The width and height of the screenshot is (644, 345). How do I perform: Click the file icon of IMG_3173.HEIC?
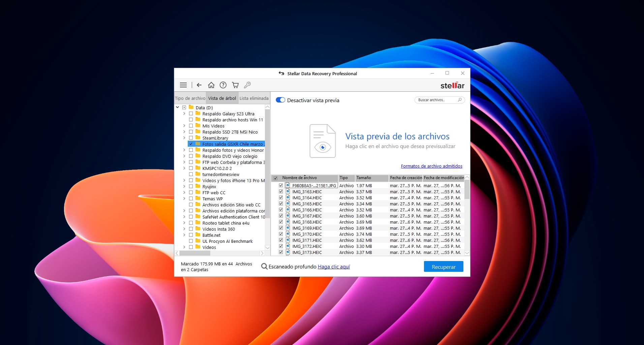288,252
